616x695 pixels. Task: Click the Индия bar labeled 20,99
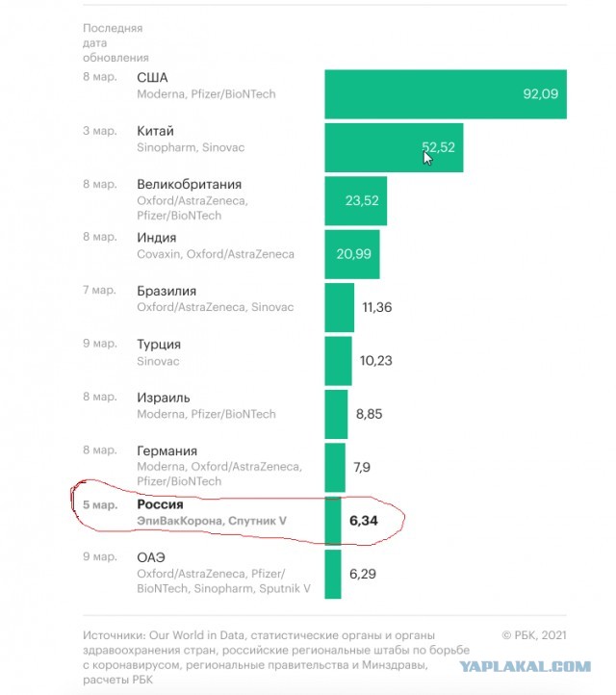click(x=352, y=254)
